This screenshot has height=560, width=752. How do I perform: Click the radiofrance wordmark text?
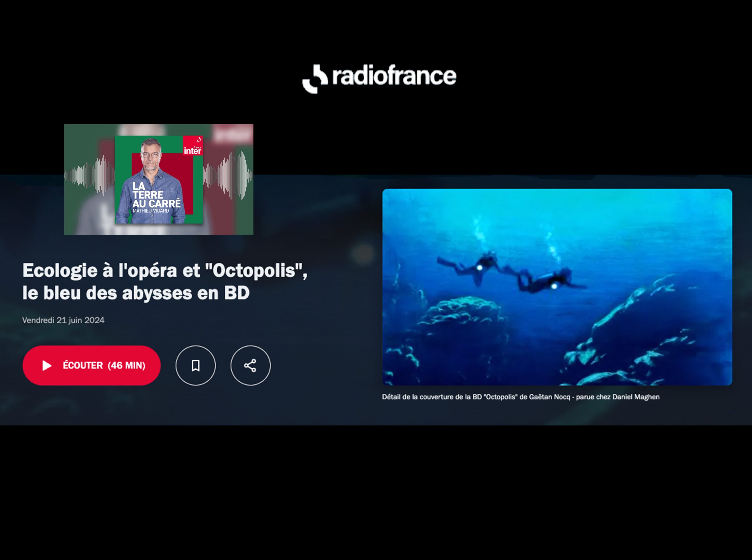(394, 75)
